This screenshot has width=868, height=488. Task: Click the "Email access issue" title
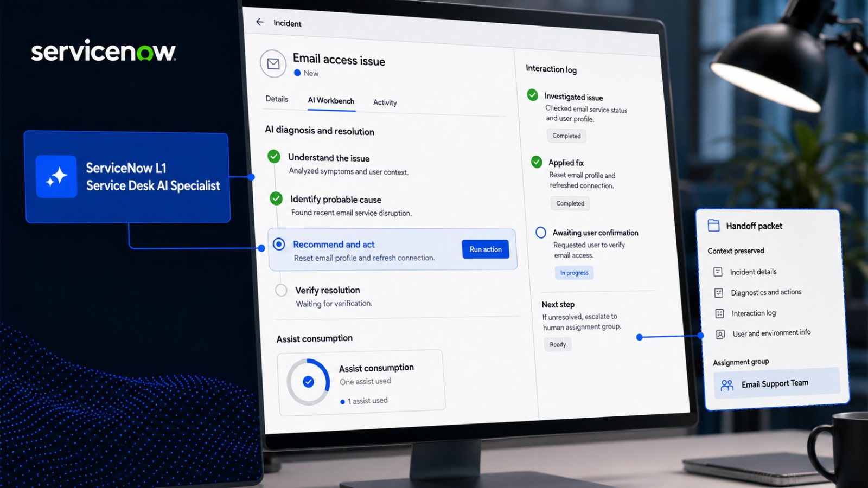pyautogui.click(x=339, y=60)
